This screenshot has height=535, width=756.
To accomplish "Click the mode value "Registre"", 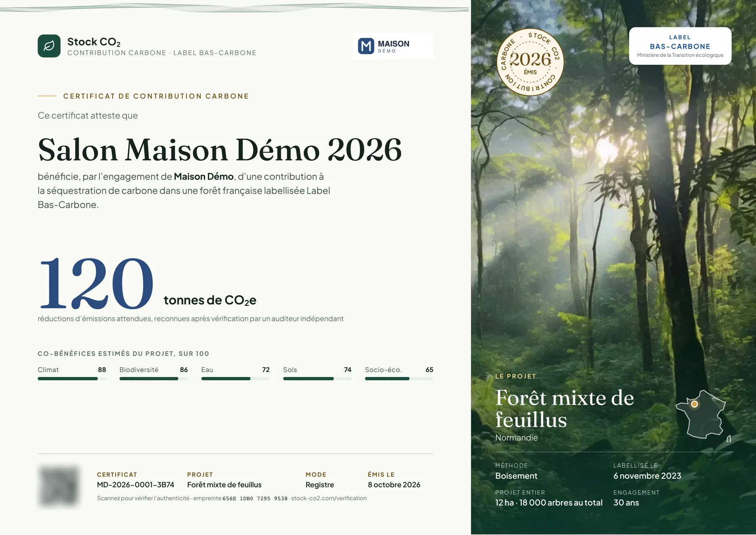I will tap(320, 485).
